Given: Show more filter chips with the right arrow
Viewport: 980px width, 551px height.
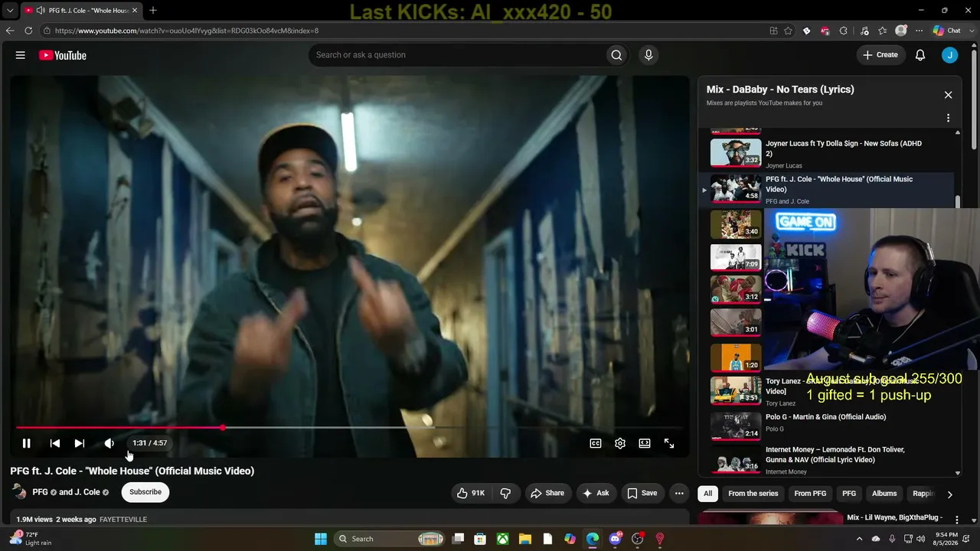Looking at the screenshot, I should pyautogui.click(x=949, y=494).
